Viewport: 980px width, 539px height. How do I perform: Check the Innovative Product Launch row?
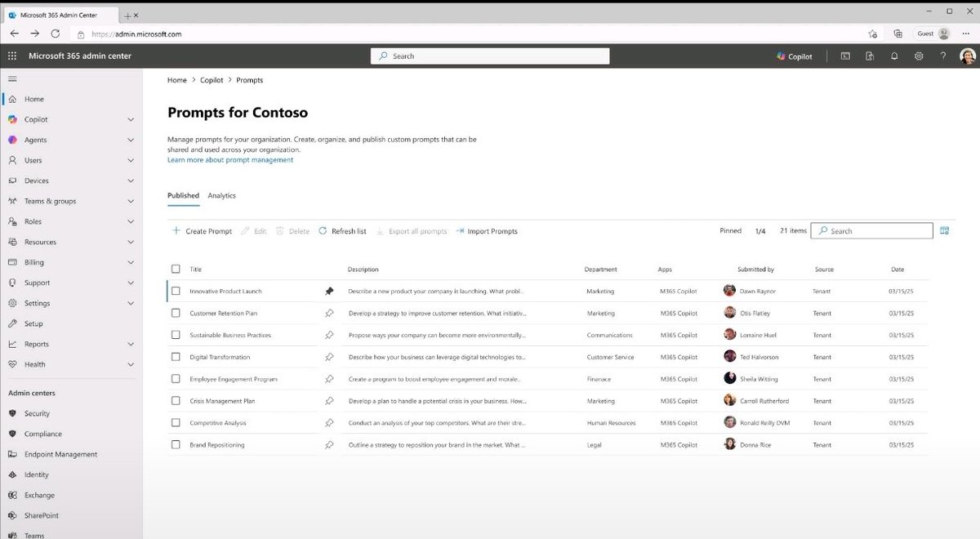pos(176,291)
